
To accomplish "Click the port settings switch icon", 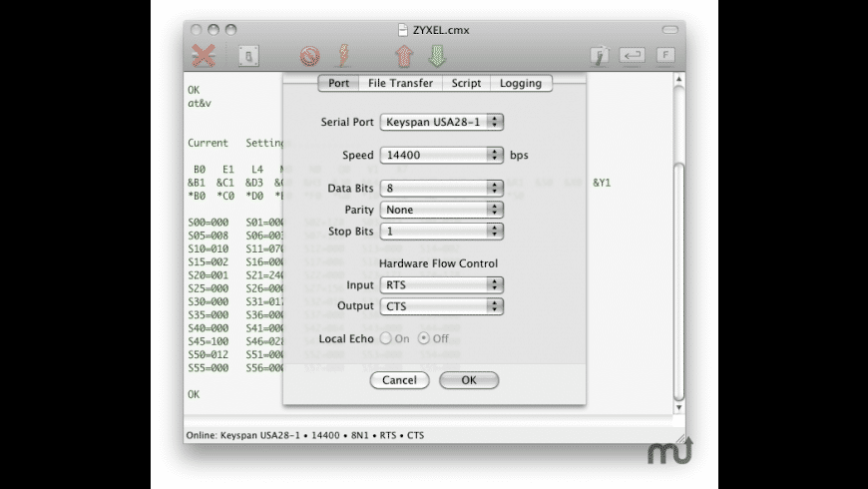I will point(248,56).
